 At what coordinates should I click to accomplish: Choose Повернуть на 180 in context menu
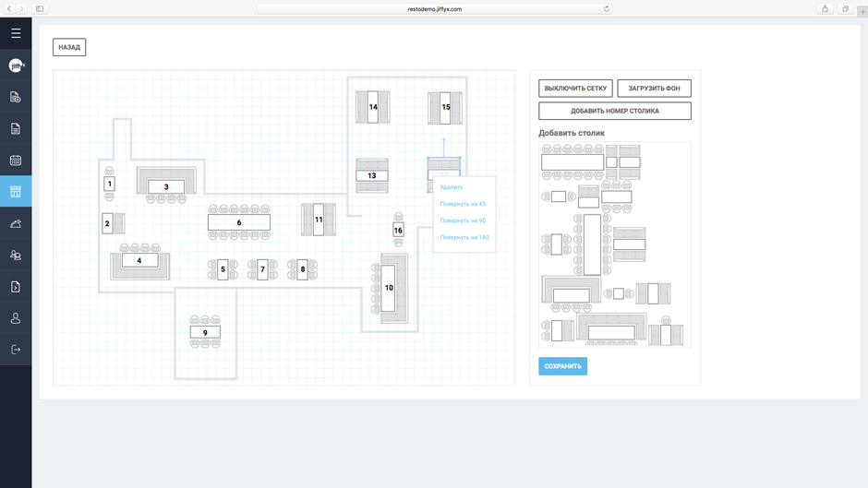point(464,237)
